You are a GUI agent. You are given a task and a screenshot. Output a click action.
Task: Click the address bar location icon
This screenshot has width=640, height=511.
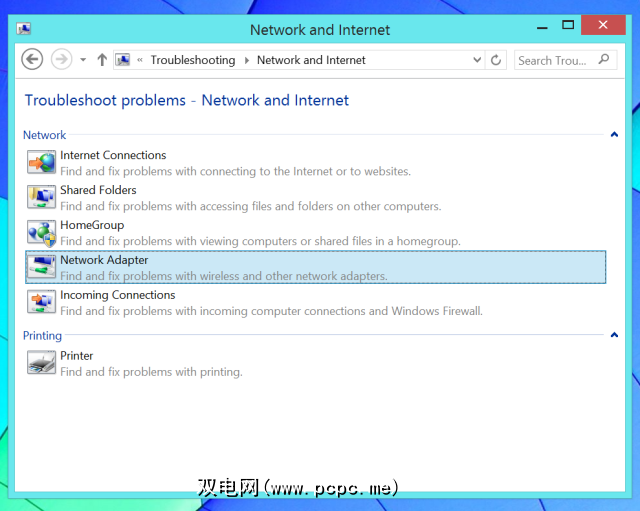point(123,60)
